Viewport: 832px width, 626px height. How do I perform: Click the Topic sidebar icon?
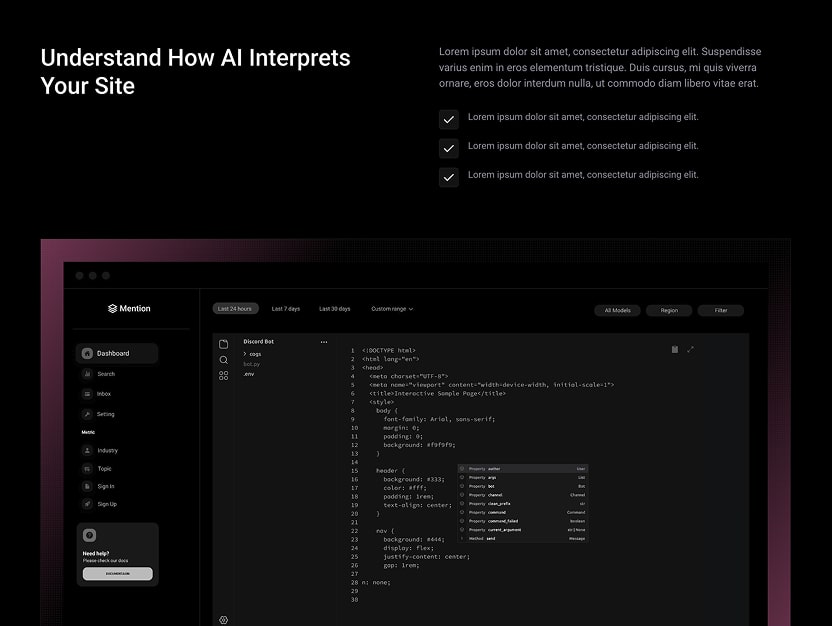pyautogui.click(x=87, y=468)
